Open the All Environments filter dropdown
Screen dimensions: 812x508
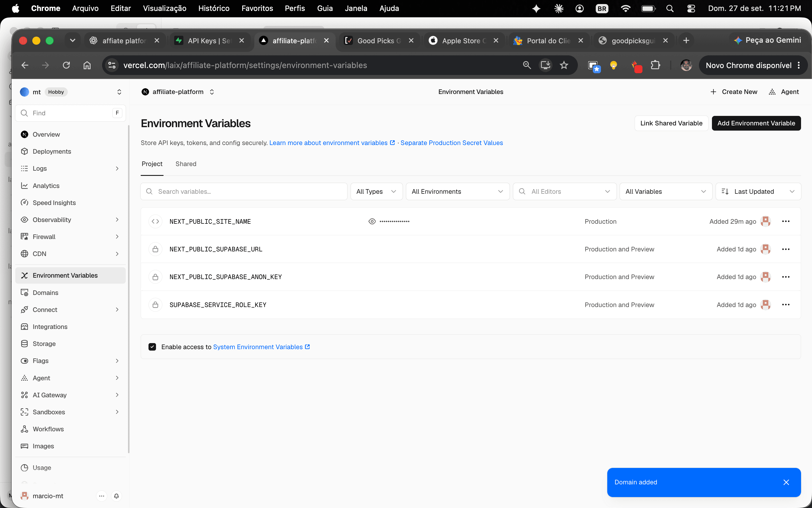pos(458,191)
